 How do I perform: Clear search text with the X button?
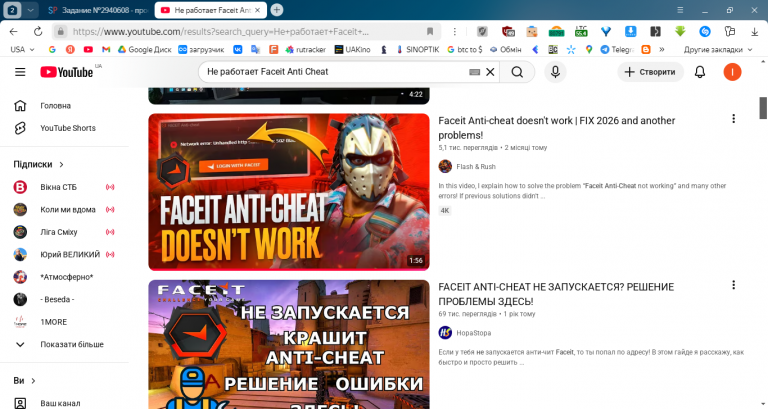click(490, 72)
